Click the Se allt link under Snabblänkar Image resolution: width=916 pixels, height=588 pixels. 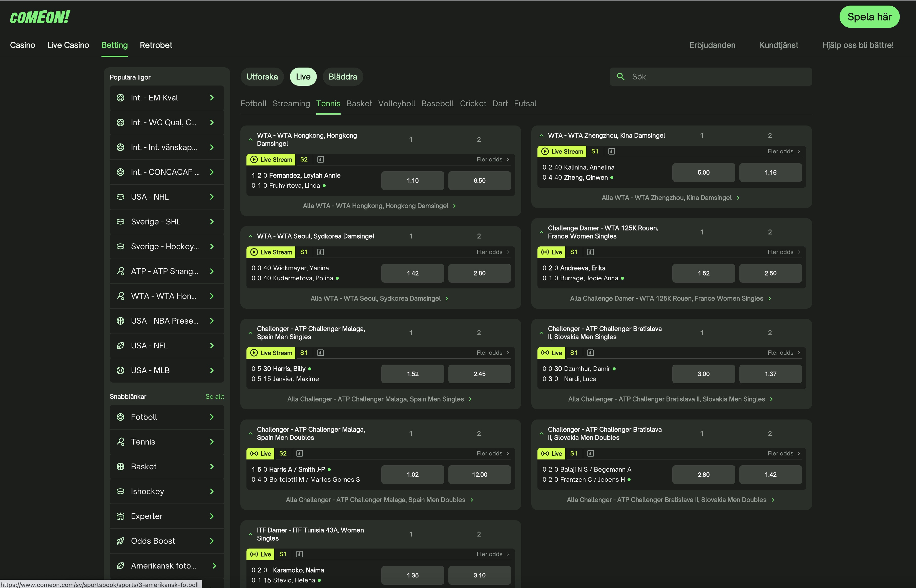pyautogui.click(x=215, y=396)
